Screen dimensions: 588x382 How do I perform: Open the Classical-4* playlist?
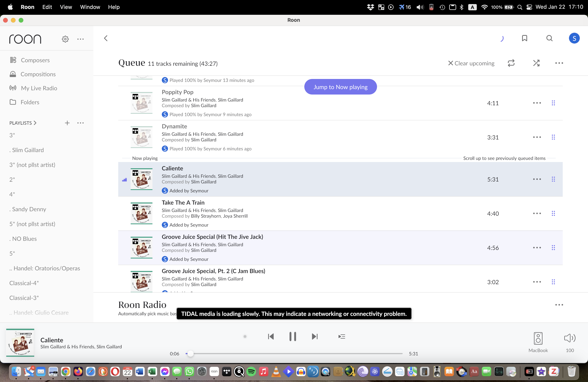coord(24,283)
